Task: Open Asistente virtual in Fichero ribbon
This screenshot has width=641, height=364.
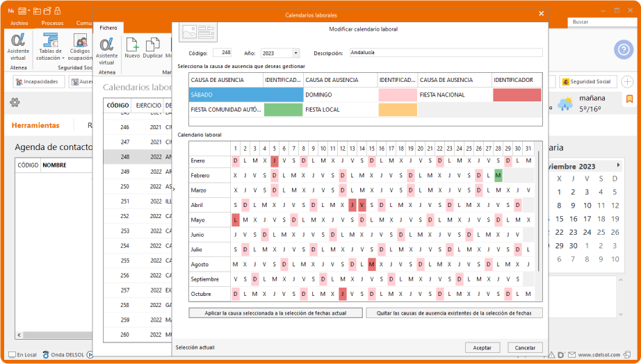Action: click(107, 46)
